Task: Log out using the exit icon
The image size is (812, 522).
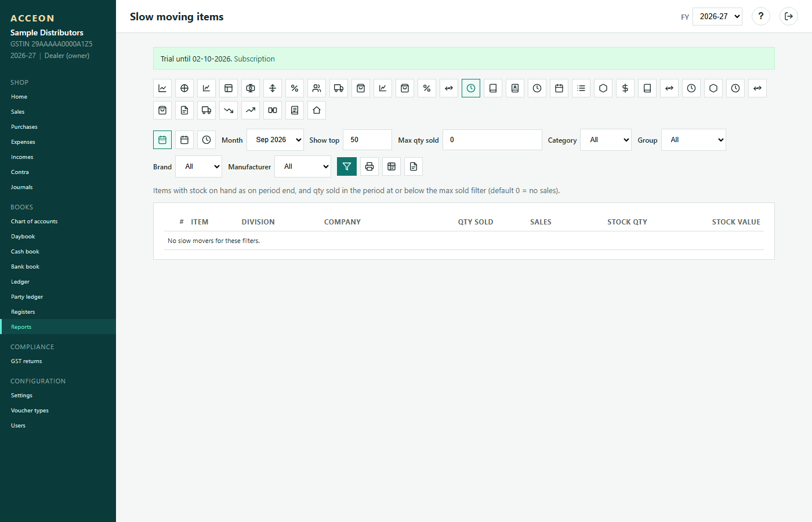Action: 789,16
